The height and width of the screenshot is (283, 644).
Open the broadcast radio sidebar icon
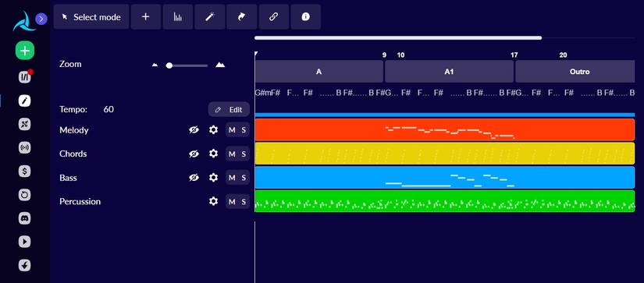point(25,147)
